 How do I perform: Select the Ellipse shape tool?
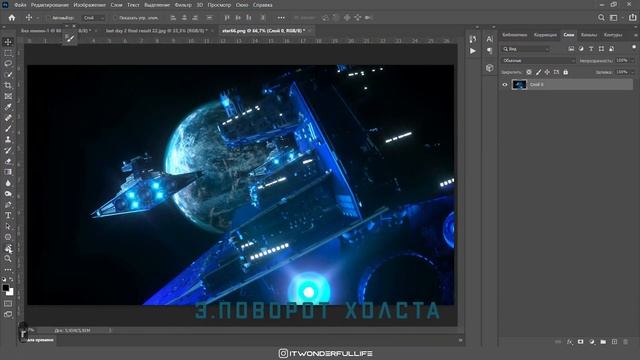click(8, 237)
